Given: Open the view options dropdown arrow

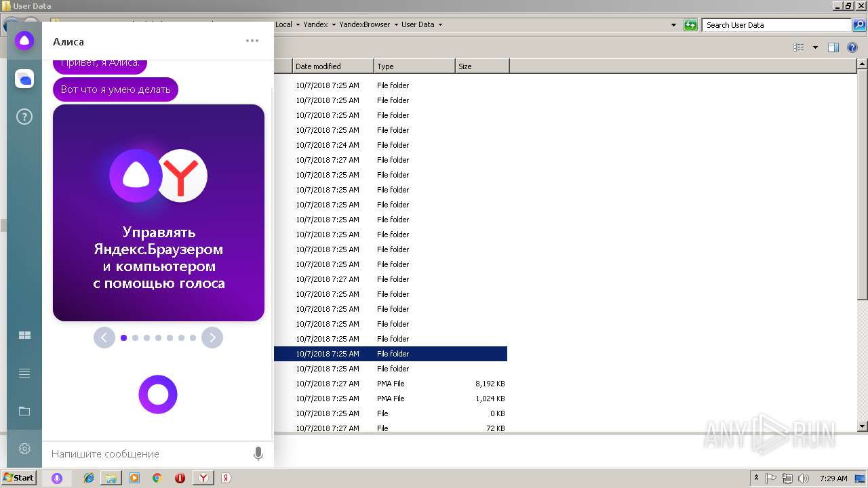Looking at the screenshot, I should tap(815, 47).
